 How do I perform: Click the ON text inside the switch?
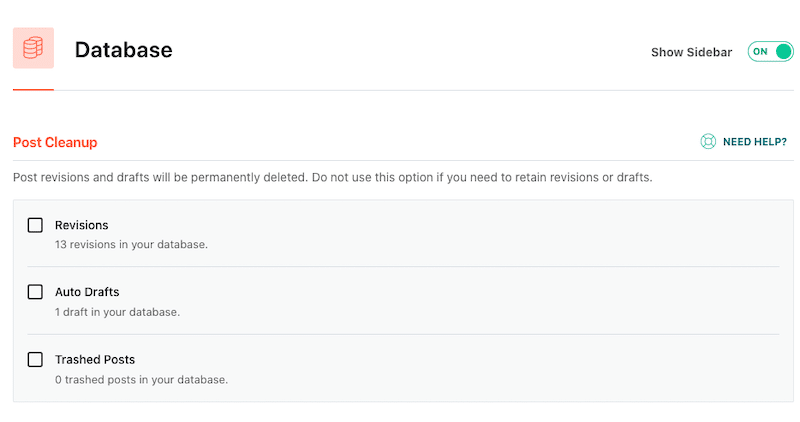tap(761, 52)
